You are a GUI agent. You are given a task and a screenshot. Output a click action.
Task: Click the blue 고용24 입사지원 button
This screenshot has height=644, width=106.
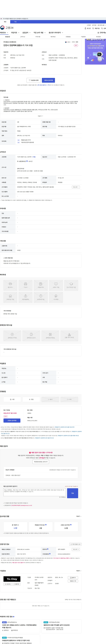pos(48,80)
